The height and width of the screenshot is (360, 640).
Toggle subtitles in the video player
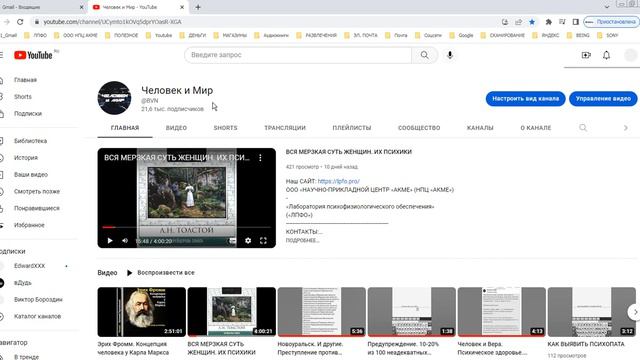point(232,241)
